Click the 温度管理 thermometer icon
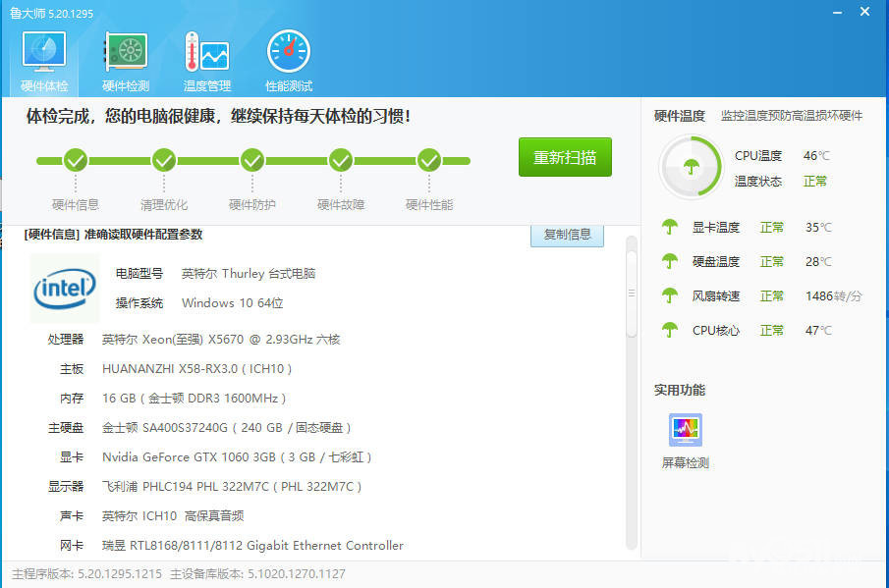 (206, 61)
